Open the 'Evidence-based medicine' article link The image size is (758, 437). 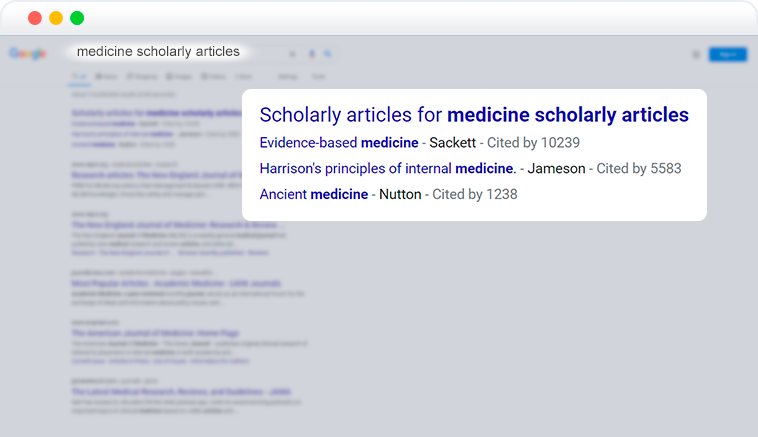pos(339,143)
